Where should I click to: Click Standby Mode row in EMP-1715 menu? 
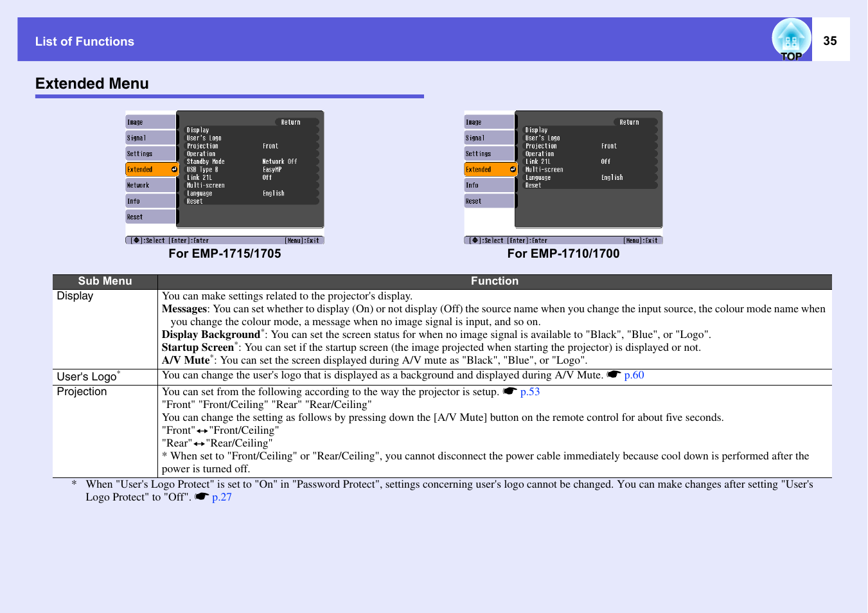click(251, 161)
